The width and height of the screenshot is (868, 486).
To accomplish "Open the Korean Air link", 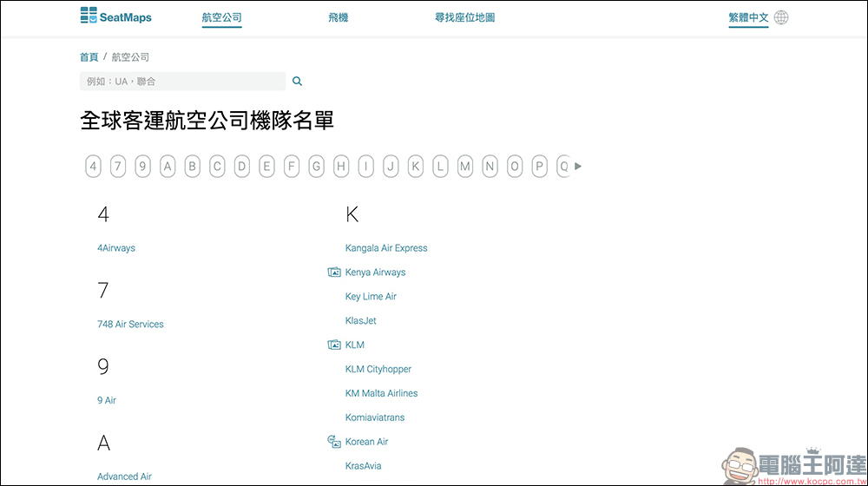I will click(x=366, y=442).
